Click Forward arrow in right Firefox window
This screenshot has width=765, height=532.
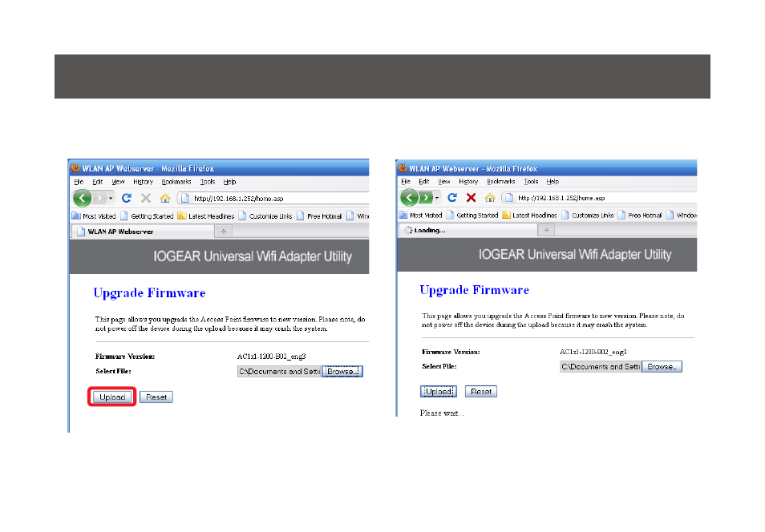click(426, 197)
